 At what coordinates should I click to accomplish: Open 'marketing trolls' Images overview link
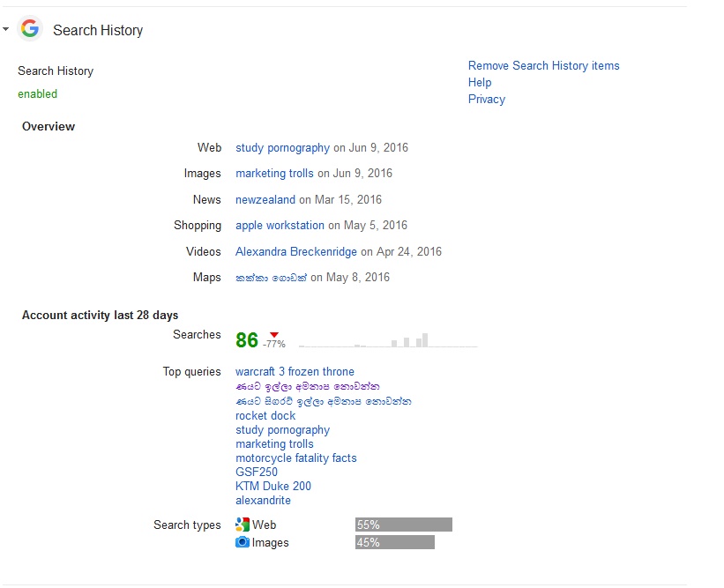coord(274,174)
